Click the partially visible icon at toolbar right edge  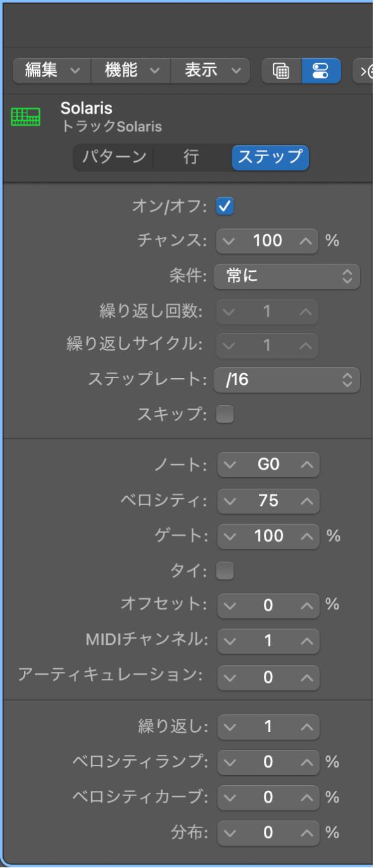[368, 70]
